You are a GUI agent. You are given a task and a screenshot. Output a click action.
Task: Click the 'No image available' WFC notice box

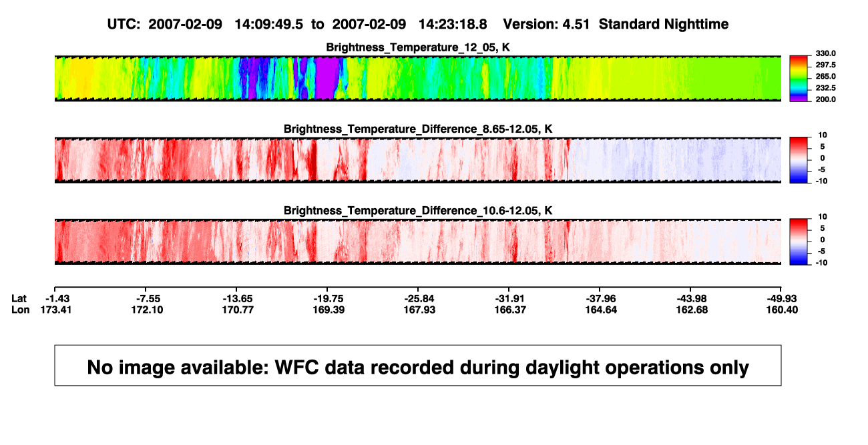pos(418,365)
